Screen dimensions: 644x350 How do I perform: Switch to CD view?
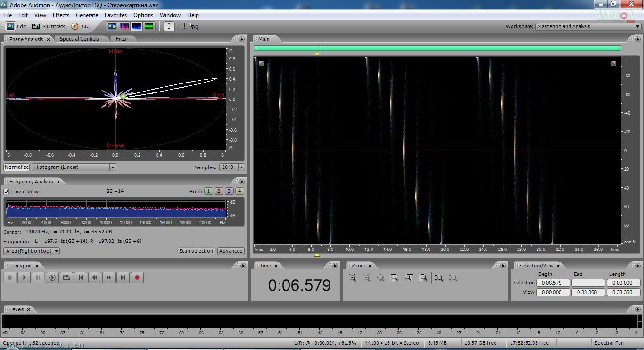tap(80, 26)
